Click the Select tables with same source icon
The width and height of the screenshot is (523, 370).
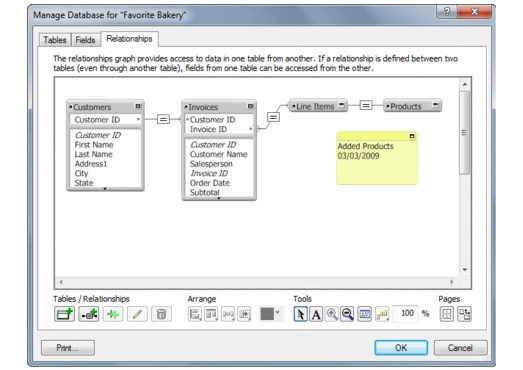tap(365, 314)
